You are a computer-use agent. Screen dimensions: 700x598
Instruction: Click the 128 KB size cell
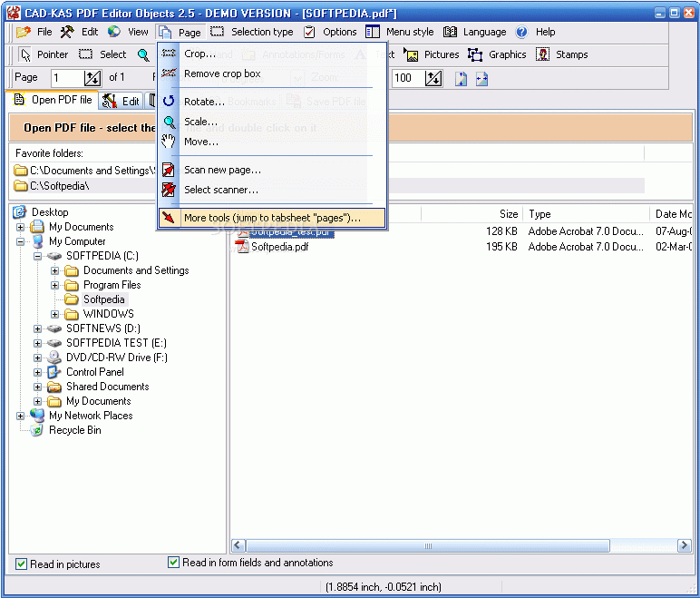click(x=501, y=231)
